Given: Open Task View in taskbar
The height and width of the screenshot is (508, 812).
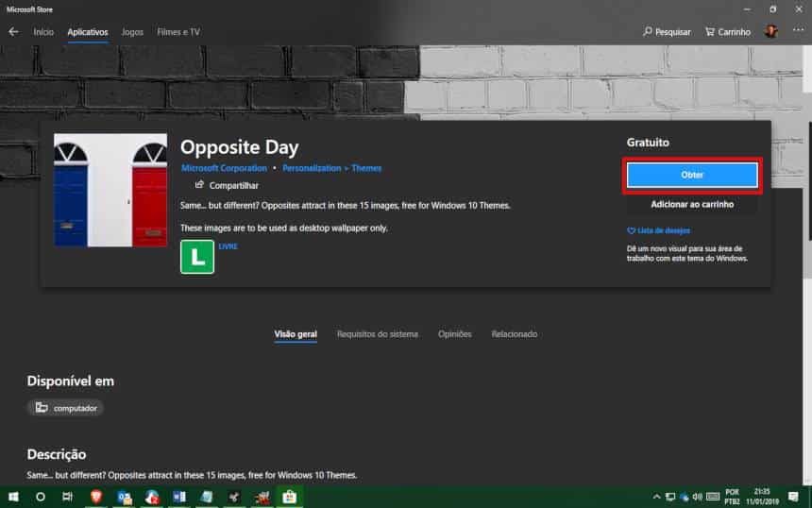Looking at the screenshot, I should [67, 497].
